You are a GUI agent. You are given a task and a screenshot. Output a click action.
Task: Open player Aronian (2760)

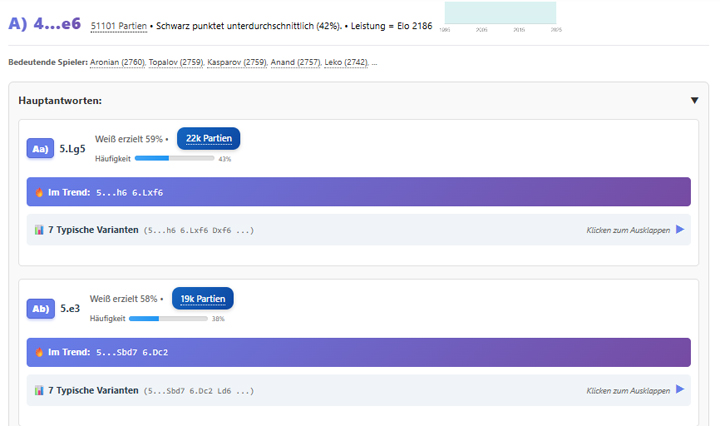coord(117,63)
